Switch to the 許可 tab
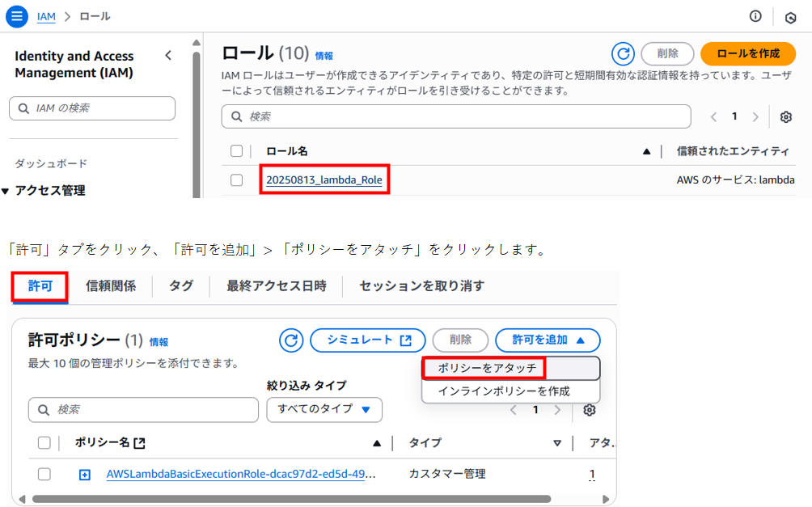This screenshot has width=812, height=507. point(40,286)
